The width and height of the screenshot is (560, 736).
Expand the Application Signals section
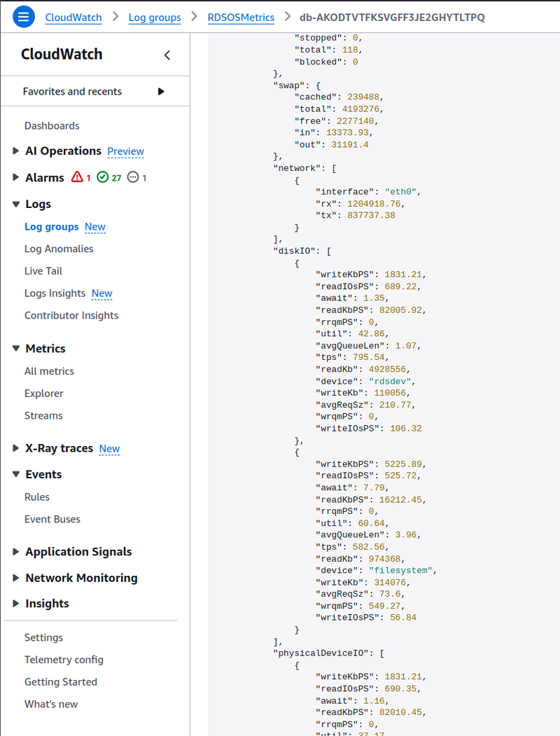pos(15,552)
